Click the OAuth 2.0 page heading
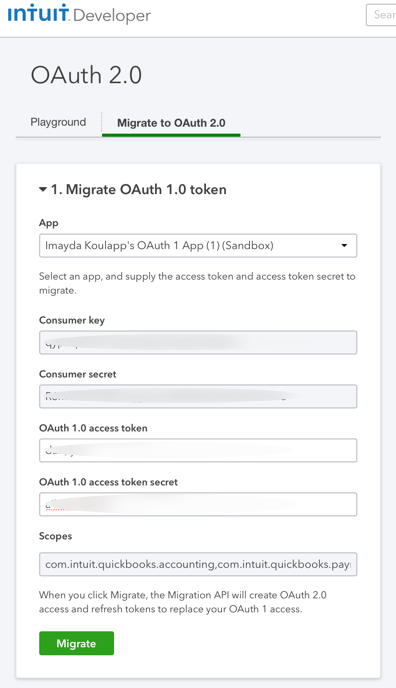The image size is (396, 688). [86, 75]
